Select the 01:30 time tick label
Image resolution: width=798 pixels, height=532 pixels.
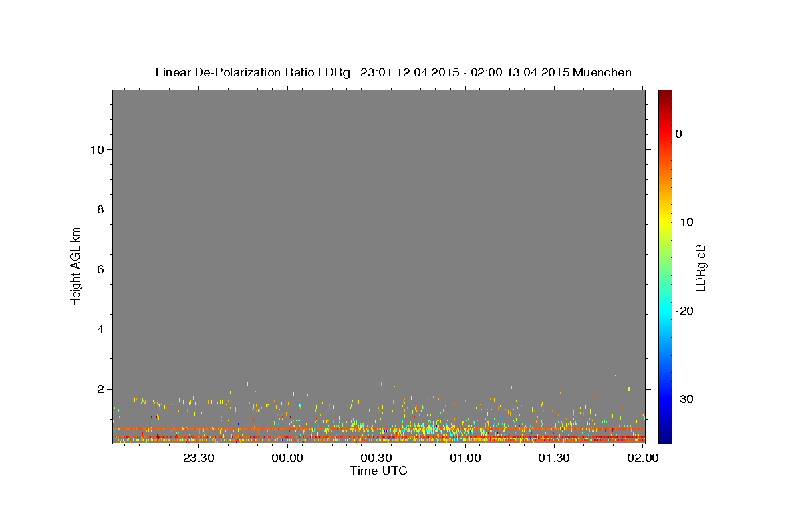pyautogui.click(x=553, y=458)
